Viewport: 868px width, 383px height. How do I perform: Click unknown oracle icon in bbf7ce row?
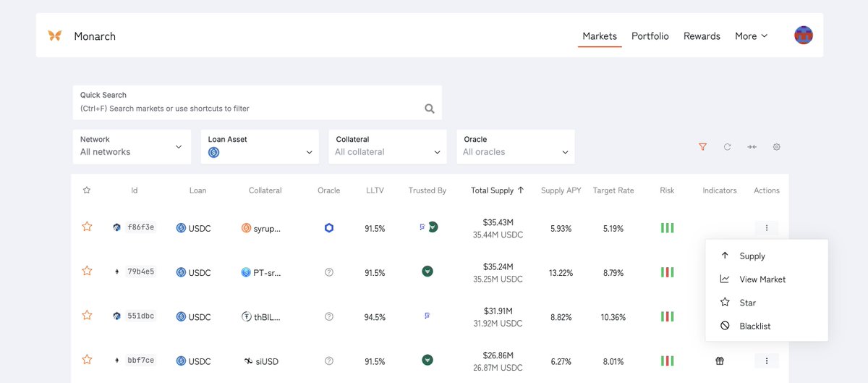(x=329, y=361)
